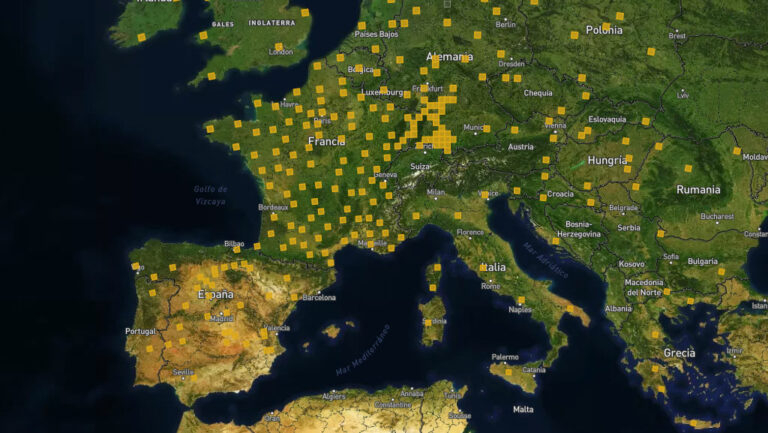
Task: Click the London city label
Action: [x=281, y=52]
